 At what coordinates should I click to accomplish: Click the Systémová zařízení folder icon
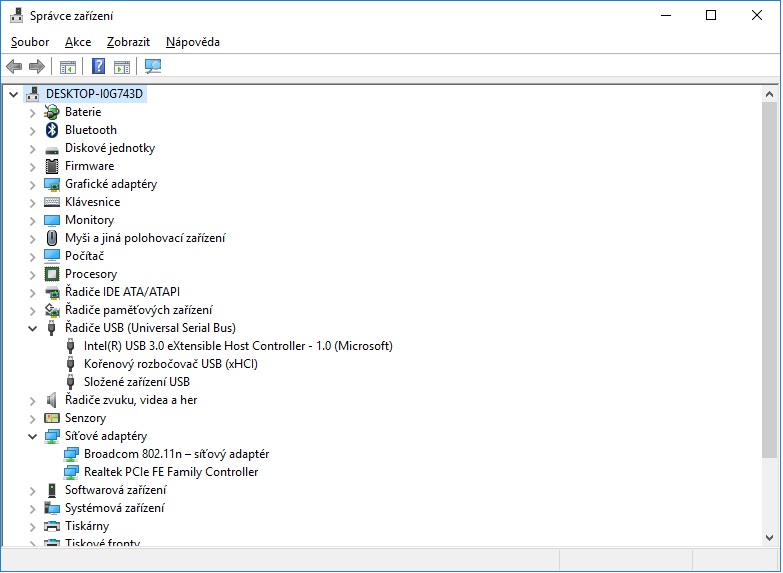(x=52, y=508)
